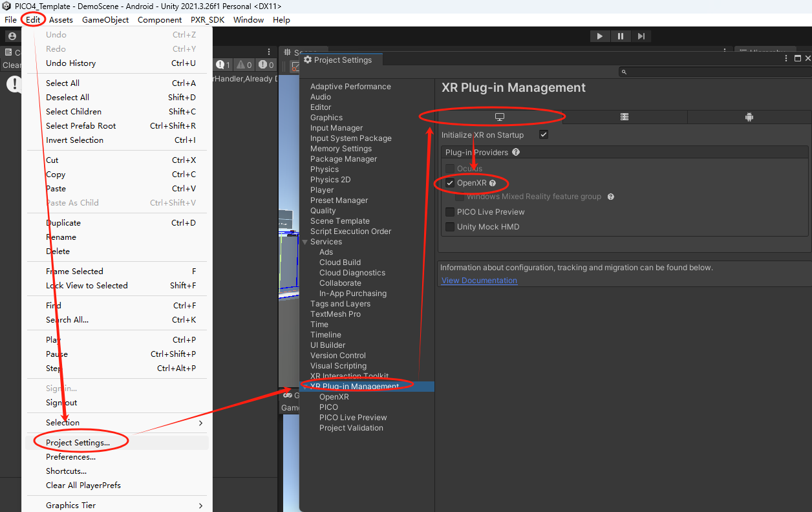Viewport: 812px width, 512px height.
Task: Click the Windows Mixed Reality feature group checkbox
Action: click(460, 197)
